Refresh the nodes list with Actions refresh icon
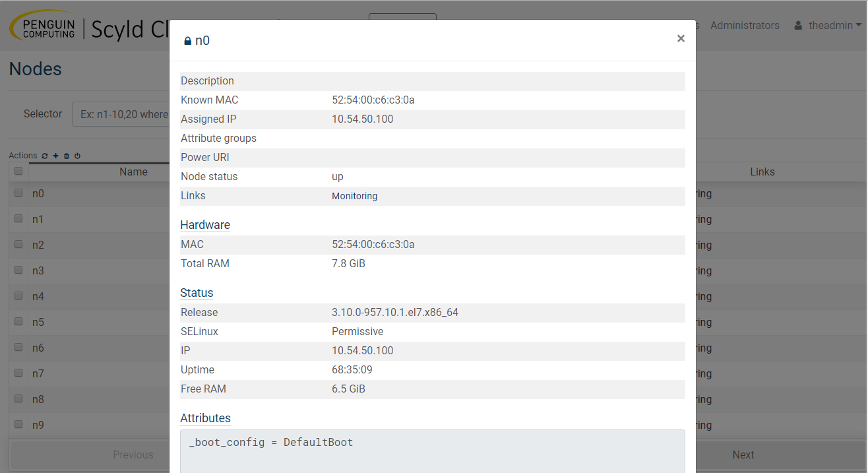Viewport: 868px width, 473px height. (x=45, y=156)
